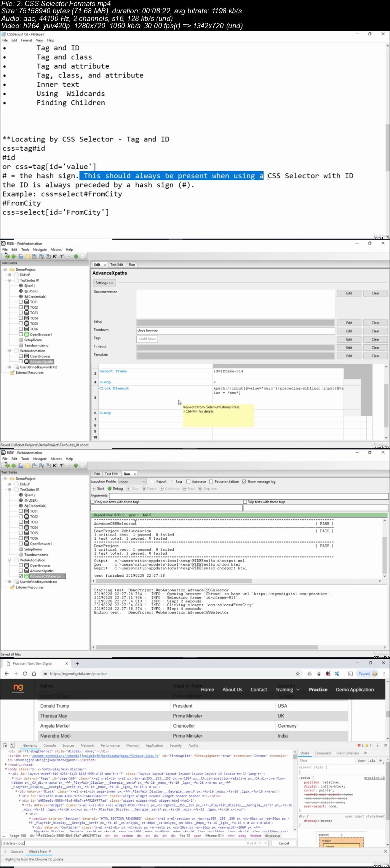390x868 pixels.
Task: Switch to Computed tab in DevTools
Action: pyautogui.click(x=323, y=753)
